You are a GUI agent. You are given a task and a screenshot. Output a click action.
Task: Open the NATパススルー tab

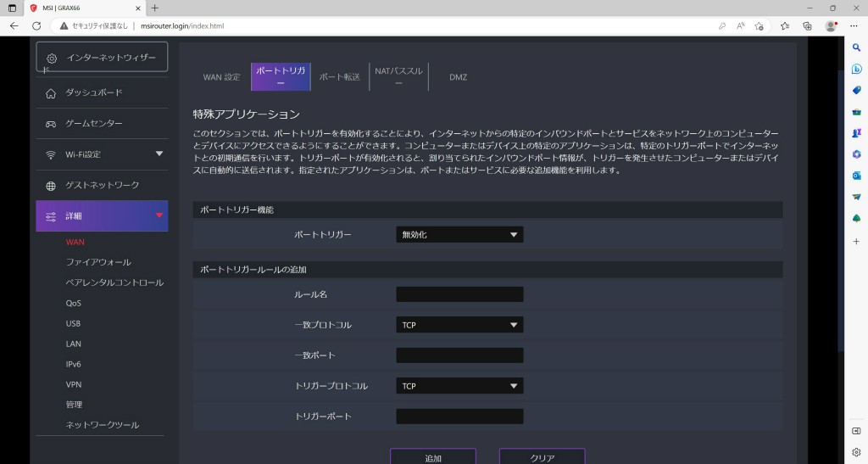[398, 77]
